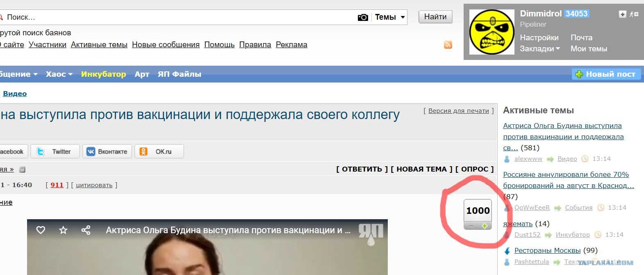
Task: Open Pashtettula author link
Action: [532, 262]
